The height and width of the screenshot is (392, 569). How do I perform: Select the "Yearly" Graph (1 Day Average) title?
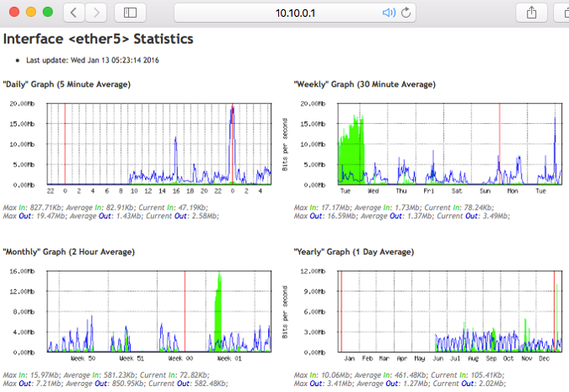[x=354, y=252]
